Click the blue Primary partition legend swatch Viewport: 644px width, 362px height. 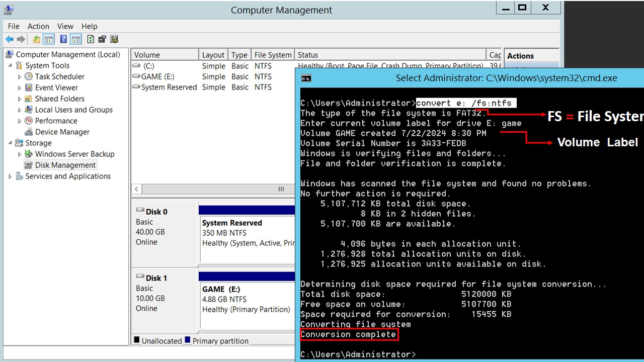click(x=188, y=340)
